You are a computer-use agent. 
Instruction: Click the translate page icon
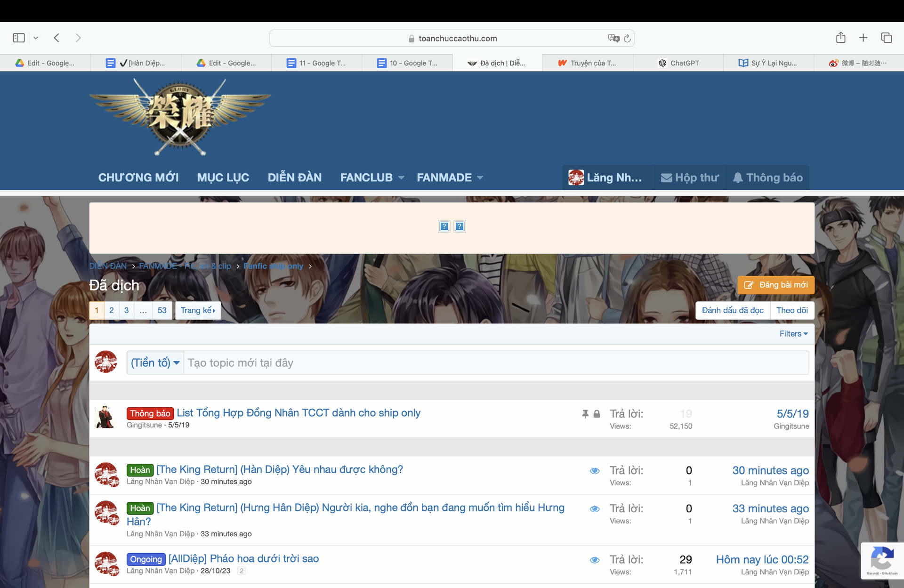pyautogui.click(x=613, y=38)
